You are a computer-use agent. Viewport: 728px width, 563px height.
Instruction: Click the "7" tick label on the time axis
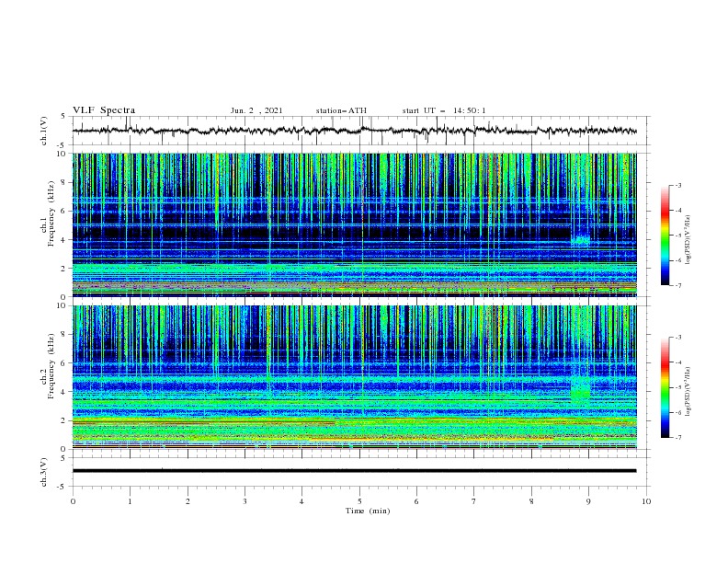[474, 501]
